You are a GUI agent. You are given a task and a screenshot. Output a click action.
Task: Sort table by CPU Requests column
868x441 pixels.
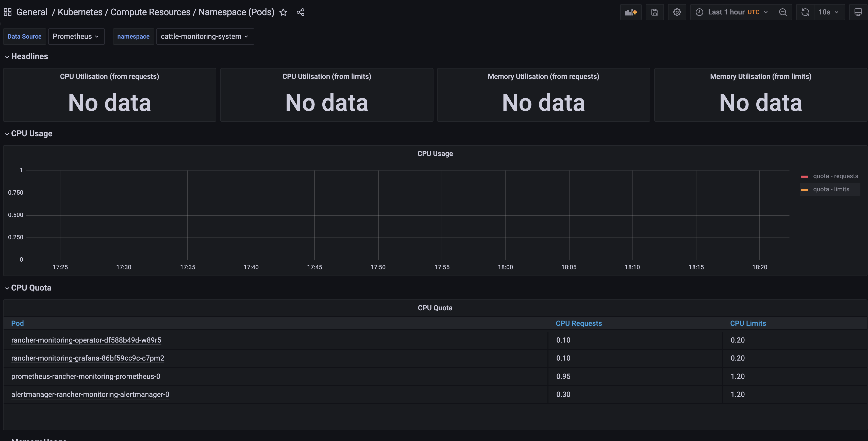pos(579,323)
